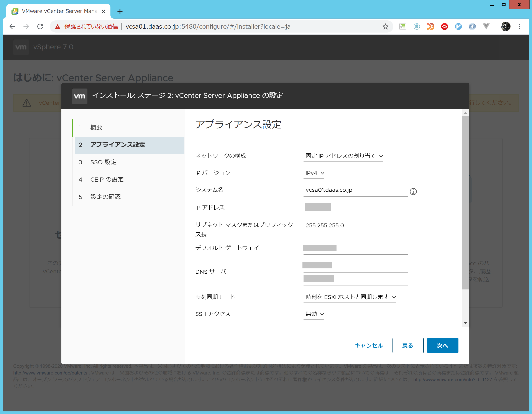
Task: Open the vmware.com/info?id=1127 link
Action: pos(453,380)
